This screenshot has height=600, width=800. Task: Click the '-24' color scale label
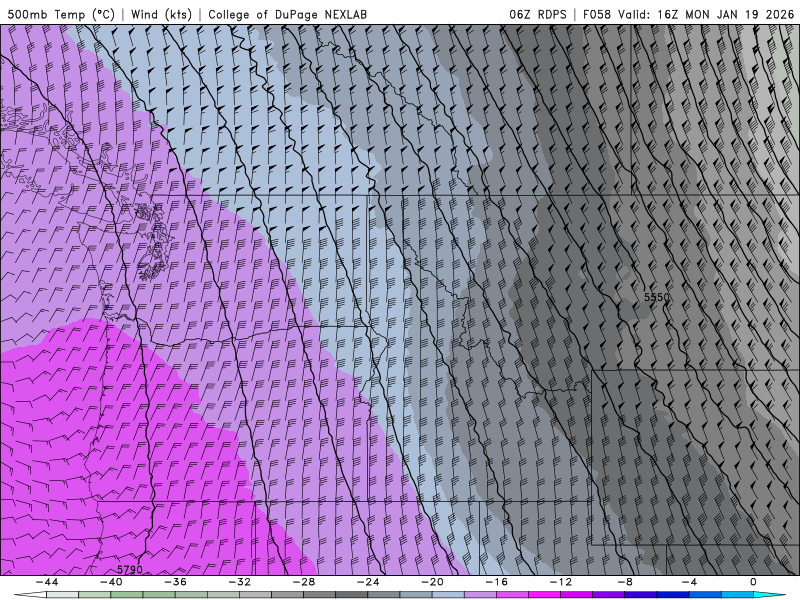pos(368,582)
